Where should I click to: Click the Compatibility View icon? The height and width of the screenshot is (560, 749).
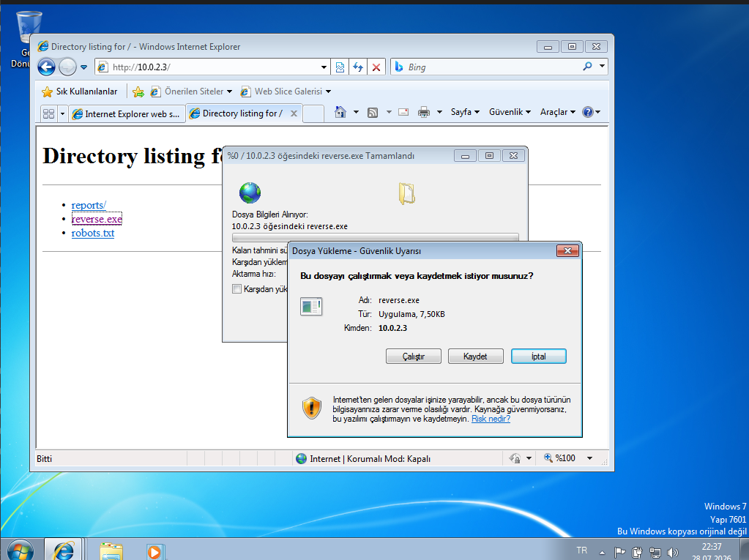[340, 67]
